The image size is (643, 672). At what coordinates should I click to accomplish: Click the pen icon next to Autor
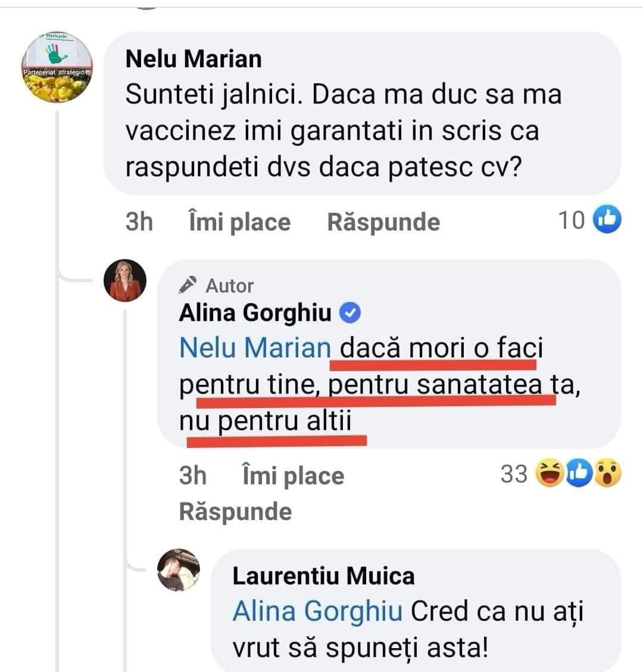[189, 285]
